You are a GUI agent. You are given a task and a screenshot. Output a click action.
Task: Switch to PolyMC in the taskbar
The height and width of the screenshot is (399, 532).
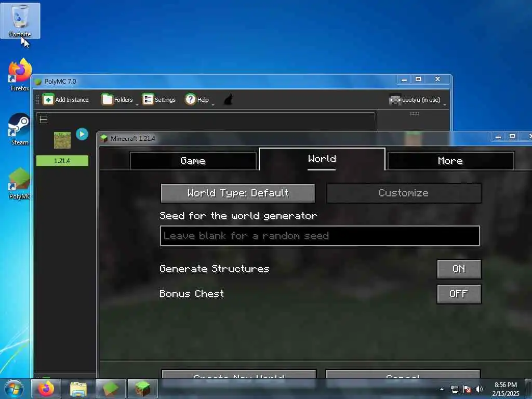[111, 389]
